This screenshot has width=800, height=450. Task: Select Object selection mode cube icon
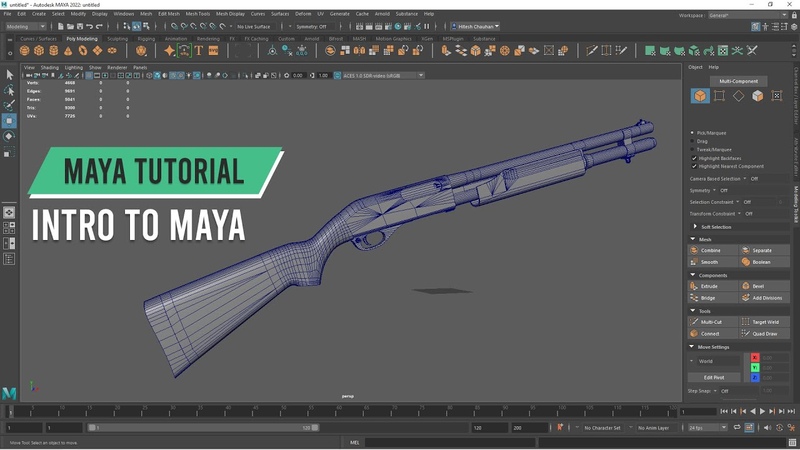pos(700,96)
